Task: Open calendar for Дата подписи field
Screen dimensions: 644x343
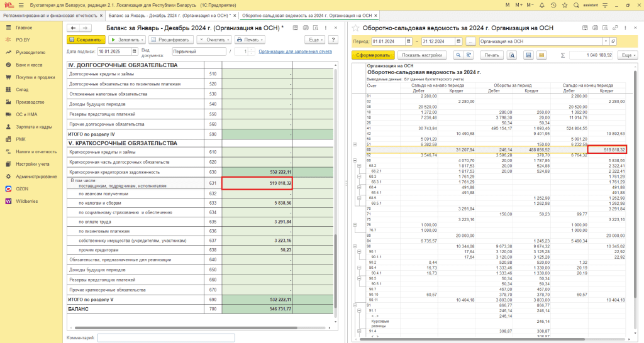Action: pos(135,52)
